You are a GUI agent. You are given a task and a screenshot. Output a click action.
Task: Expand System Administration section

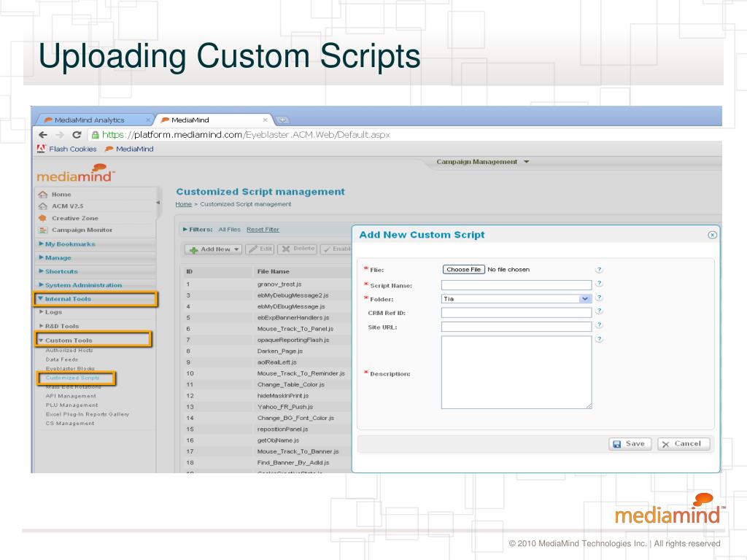tap(80, 285)
